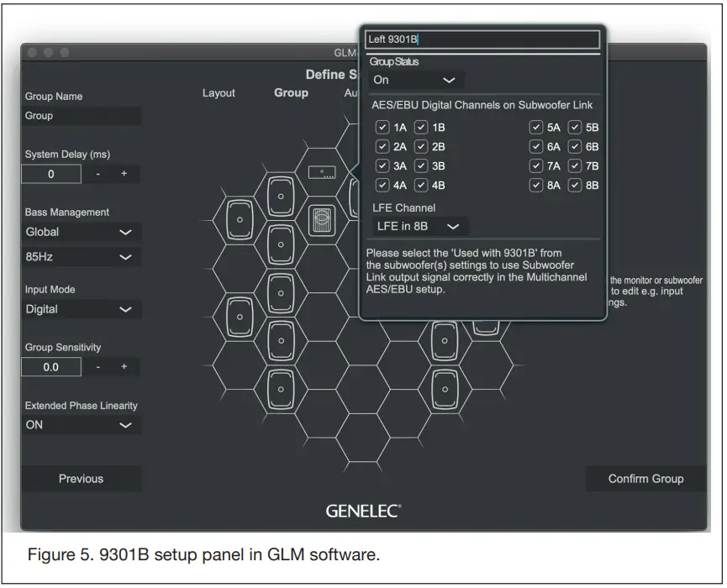Click the Confirm Group button
Image resolution: width=727 pixels, height=588 pixels.
(645, 479)
